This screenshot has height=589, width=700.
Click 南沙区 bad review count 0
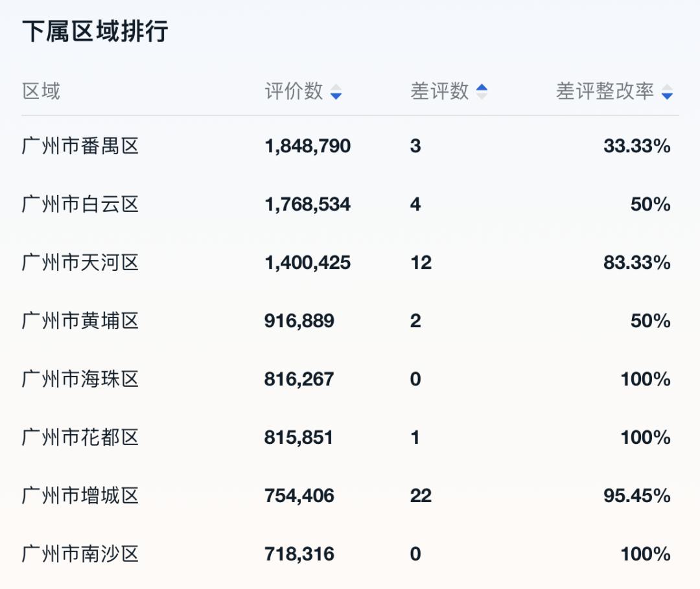(415, 554)
